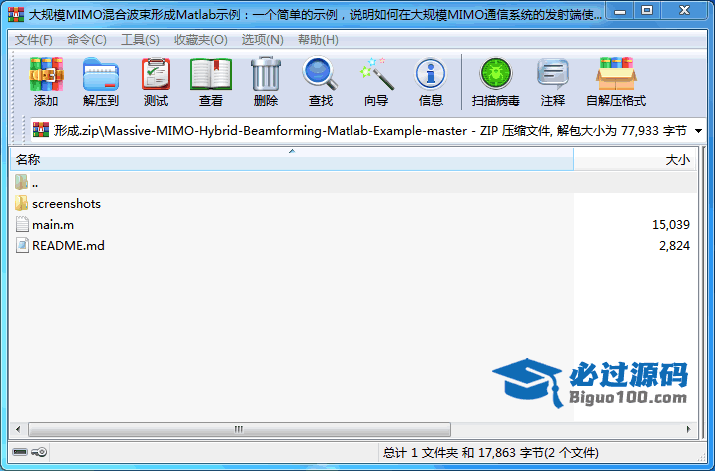Click the size value 2,824
715x471 pixels.
(x=674, y=245)
